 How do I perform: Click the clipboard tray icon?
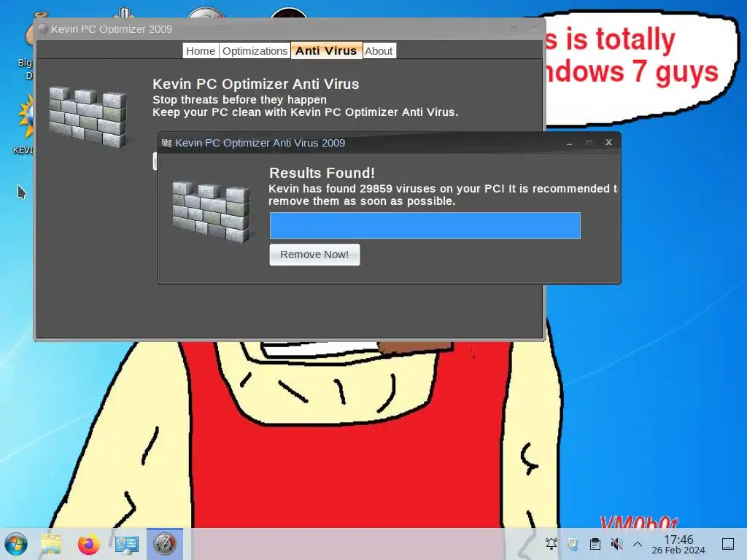(595, 544)
